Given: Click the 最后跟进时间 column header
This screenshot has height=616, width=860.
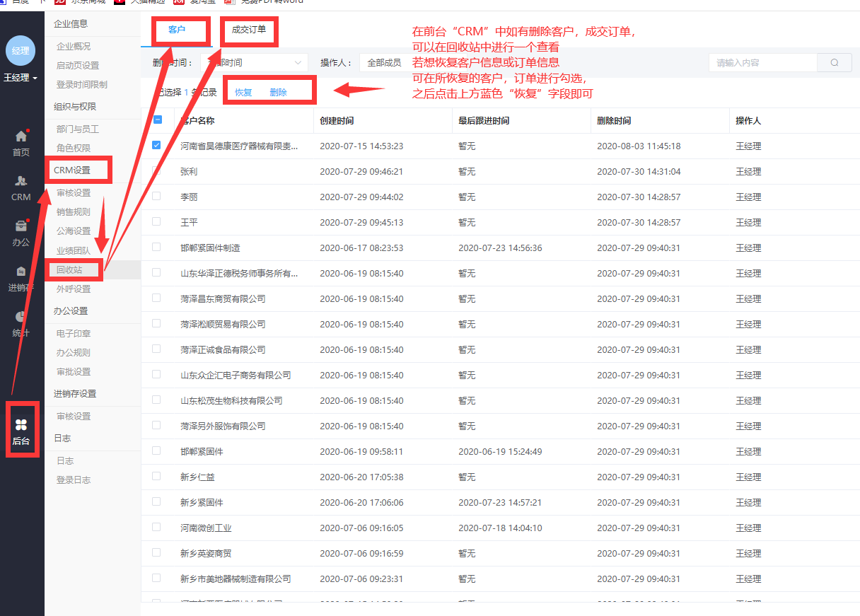Looking at the screenshot, I should pos(484,120).
